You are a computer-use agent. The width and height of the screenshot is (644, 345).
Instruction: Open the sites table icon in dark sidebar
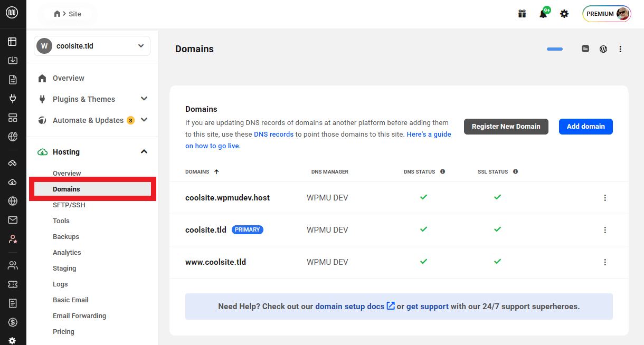tap(13, 42)
